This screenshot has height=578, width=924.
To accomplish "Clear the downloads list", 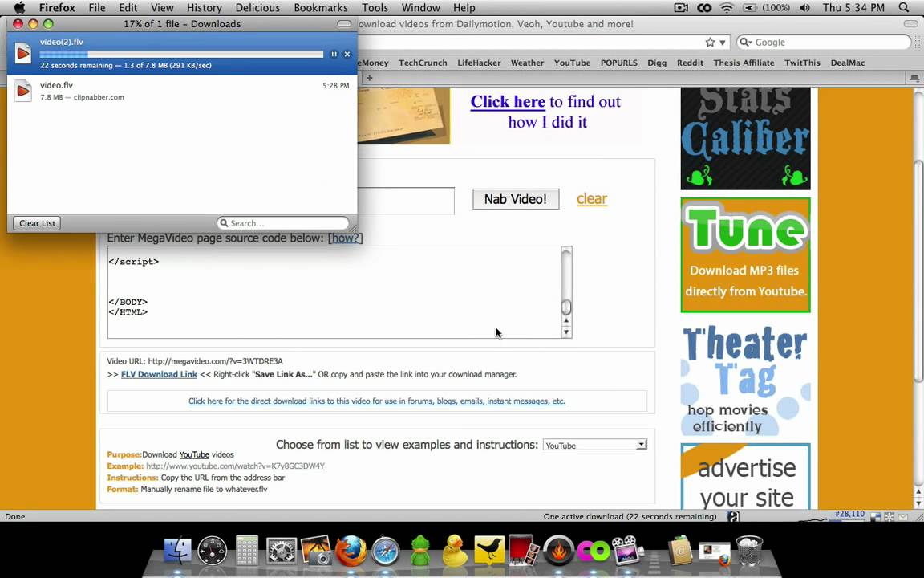I will click(37, 223).
